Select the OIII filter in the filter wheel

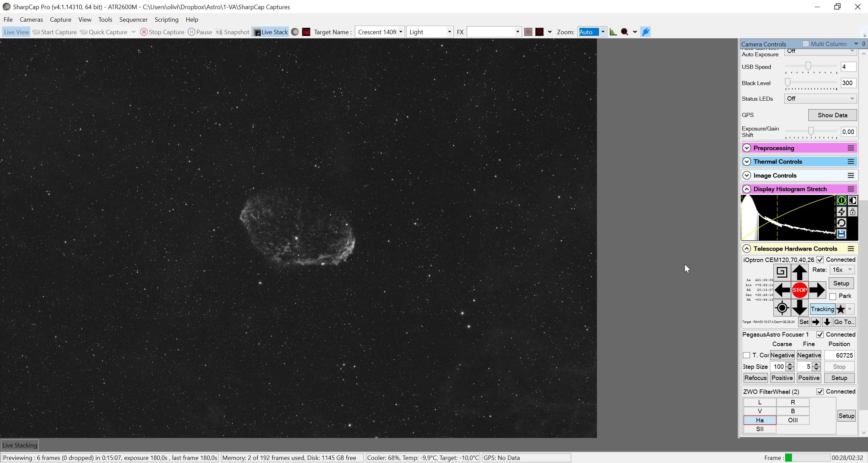tap(793, 420)
